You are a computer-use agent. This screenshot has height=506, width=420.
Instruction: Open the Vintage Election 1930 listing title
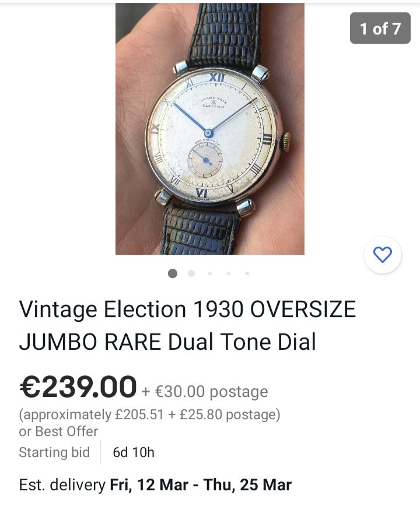[x=187, y=325]
